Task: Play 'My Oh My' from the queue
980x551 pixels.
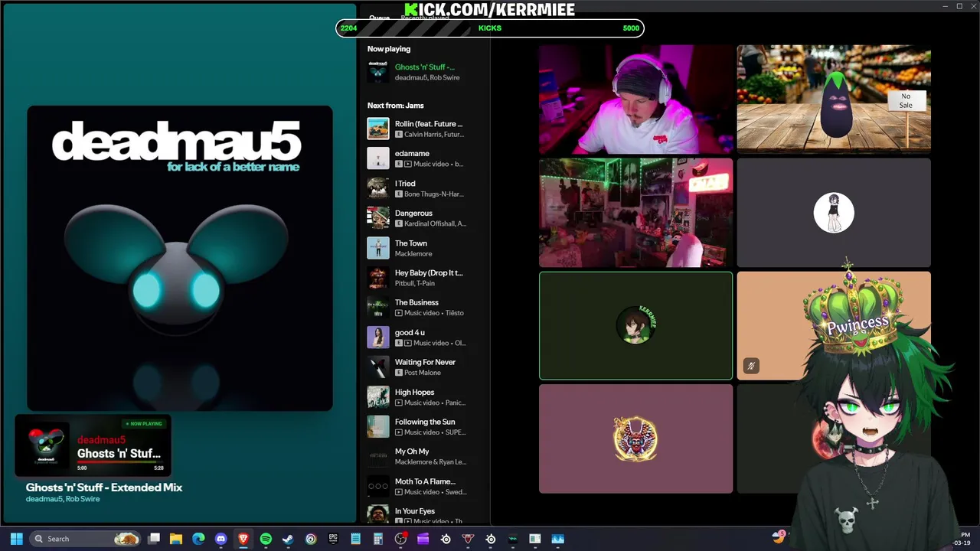Action: tap(424, 457)
